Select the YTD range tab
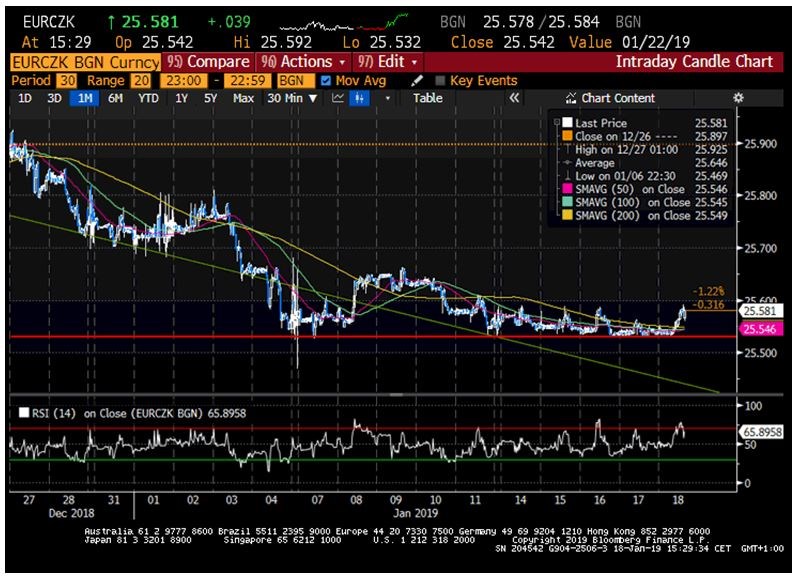Viewport: 802px width, 578px height. (x=148, y=98)
